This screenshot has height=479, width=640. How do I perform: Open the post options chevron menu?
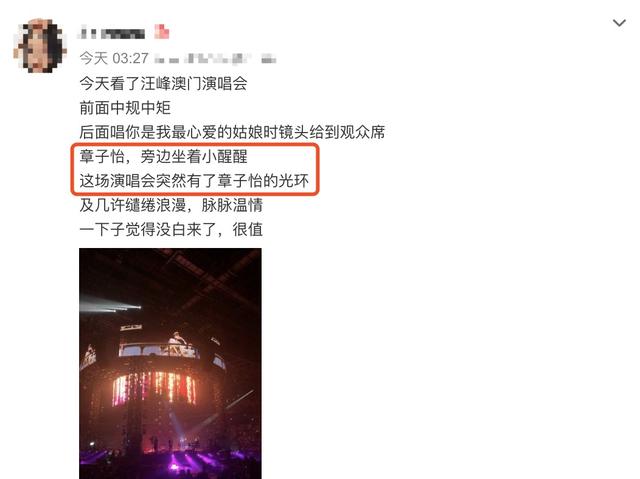(619, 23)
